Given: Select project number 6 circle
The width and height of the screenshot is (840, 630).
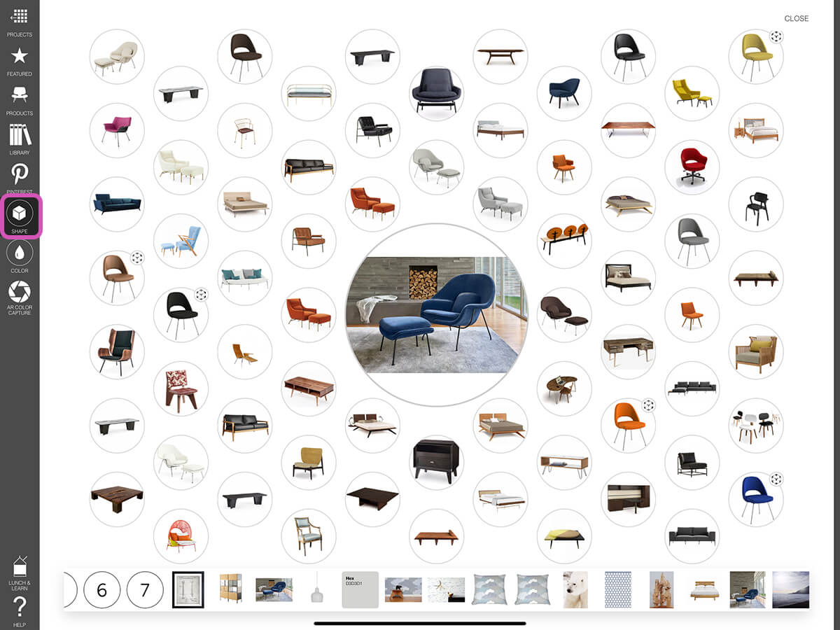Looking at the screenshot, I should tap(102, 590).
